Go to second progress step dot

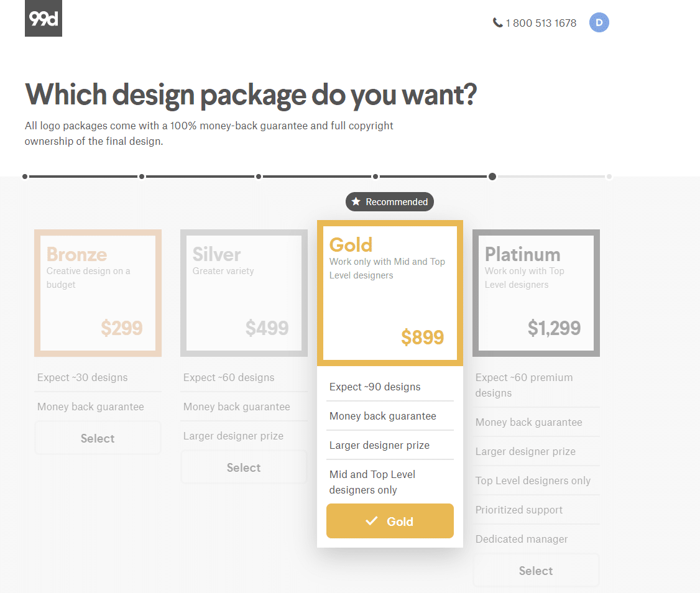click(142, 177)
